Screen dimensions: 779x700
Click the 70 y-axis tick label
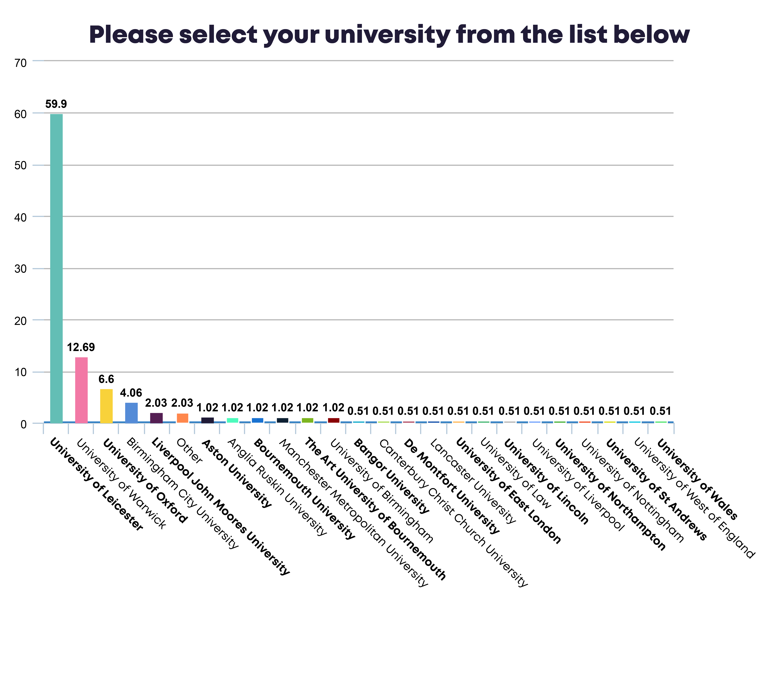(20, 63)
